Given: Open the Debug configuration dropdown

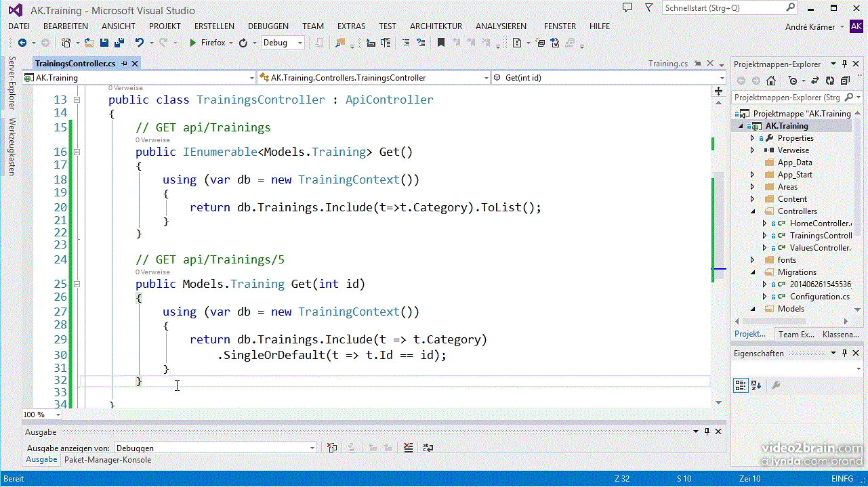Looking at the screenshot, I should tap(300, 43).
